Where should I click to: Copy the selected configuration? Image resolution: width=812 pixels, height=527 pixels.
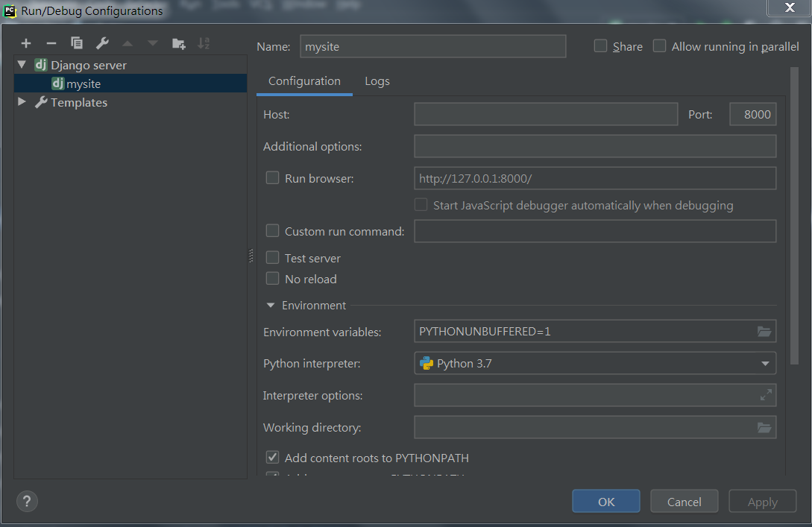pyautogui.click(x=77, y=43)
